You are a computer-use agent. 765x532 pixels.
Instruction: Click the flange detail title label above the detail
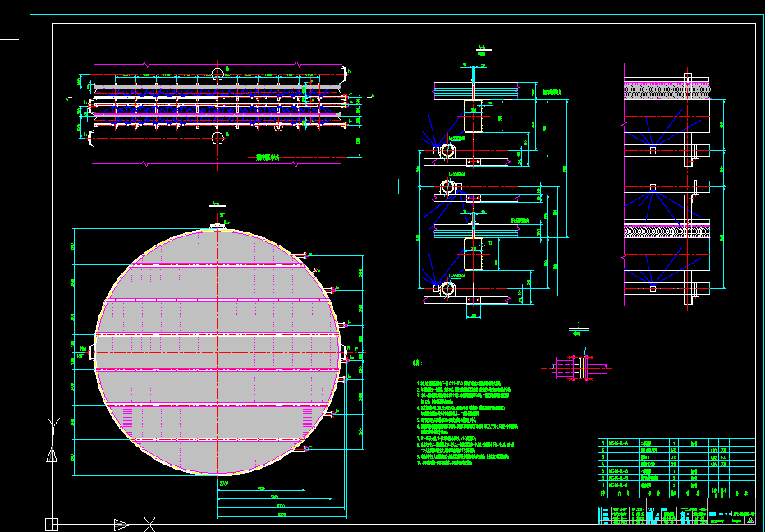(x=579, y=331)
